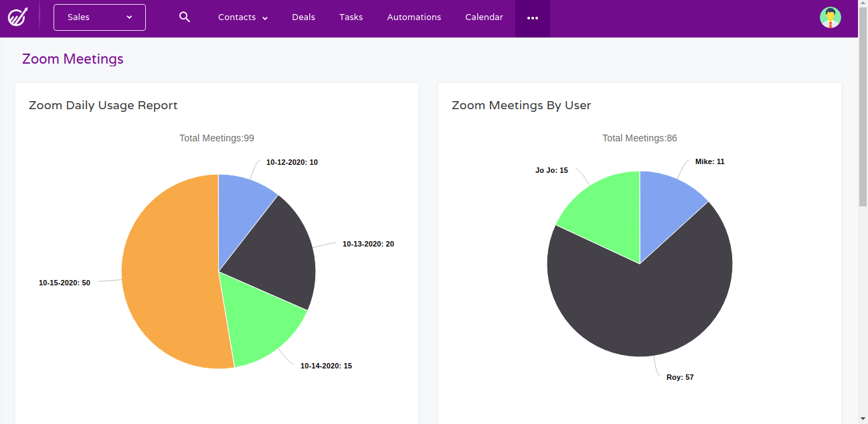The width and height of the screenshot is (868, 424).
Task: Click the Zoom Meetings By User title
Action: pyautogui.click(x=521, y=105)
